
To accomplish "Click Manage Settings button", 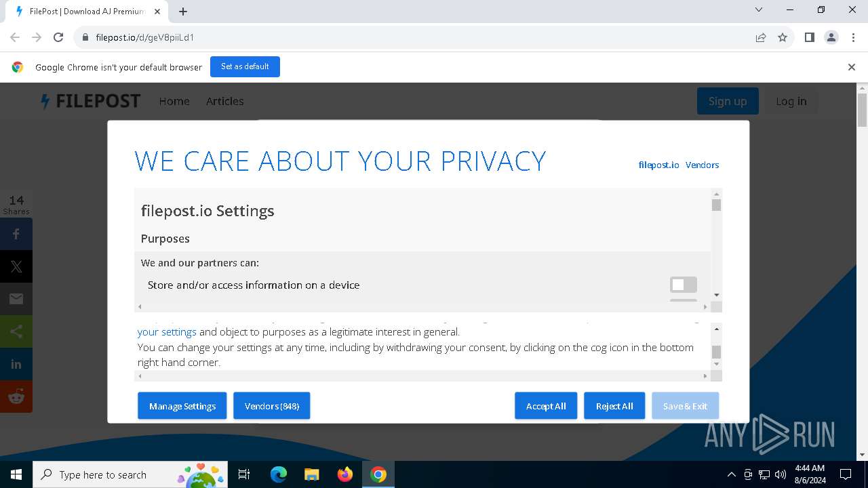I will [x=182, y=406].
